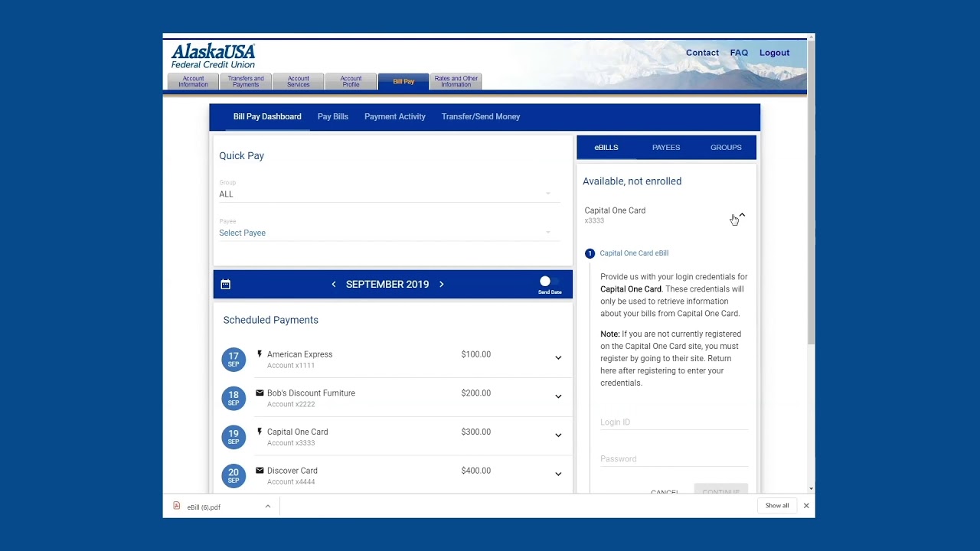
Task: Select the Bill Pay tab
Action: click(x=403, y=81)
